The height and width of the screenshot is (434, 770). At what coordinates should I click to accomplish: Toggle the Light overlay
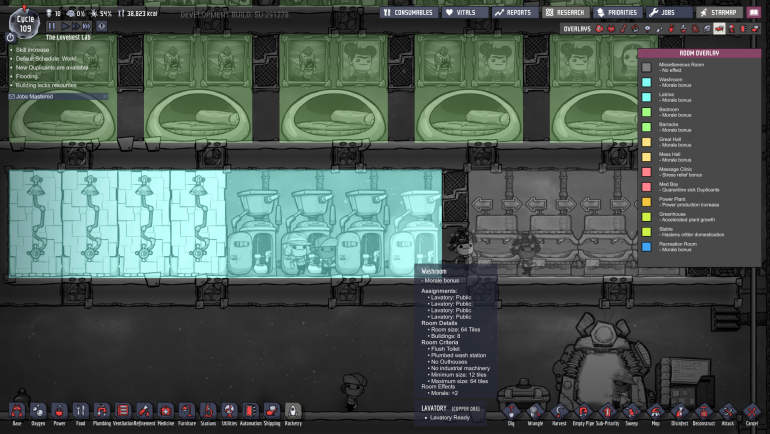647,29
